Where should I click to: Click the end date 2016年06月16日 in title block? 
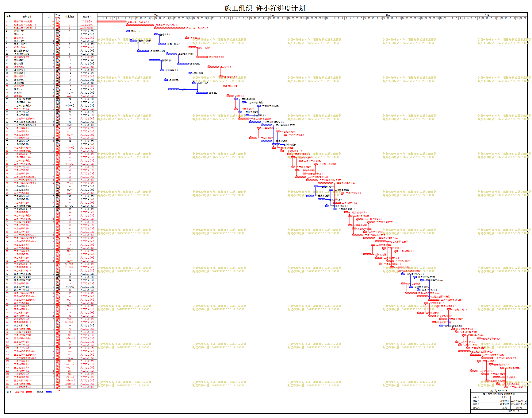[519, 404]
